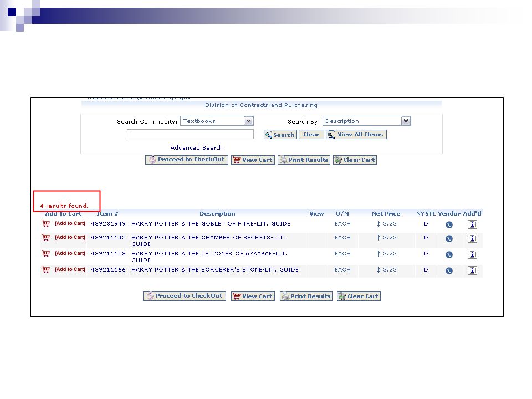Click the Division of Contracts and Purchasing heading
The image size is (532, 399).
(x=261, y=105)
